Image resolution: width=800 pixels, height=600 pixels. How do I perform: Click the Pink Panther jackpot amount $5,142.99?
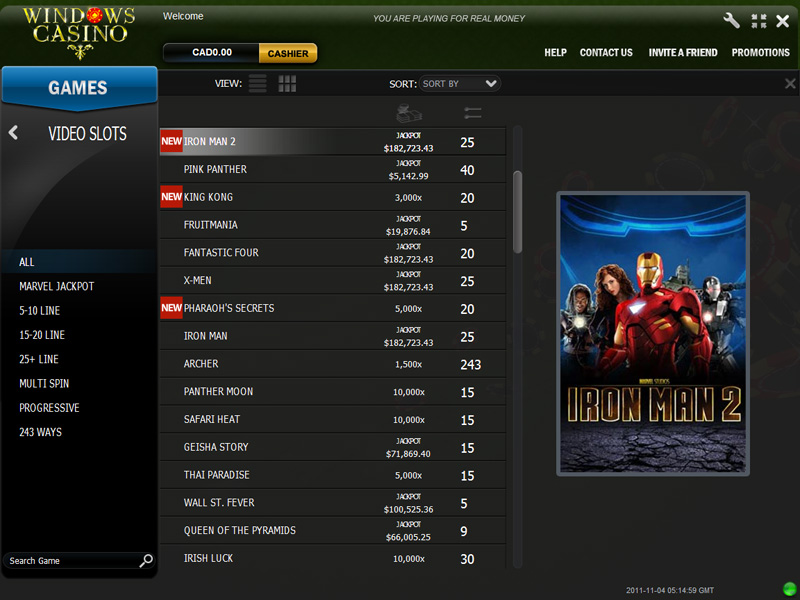408,176
